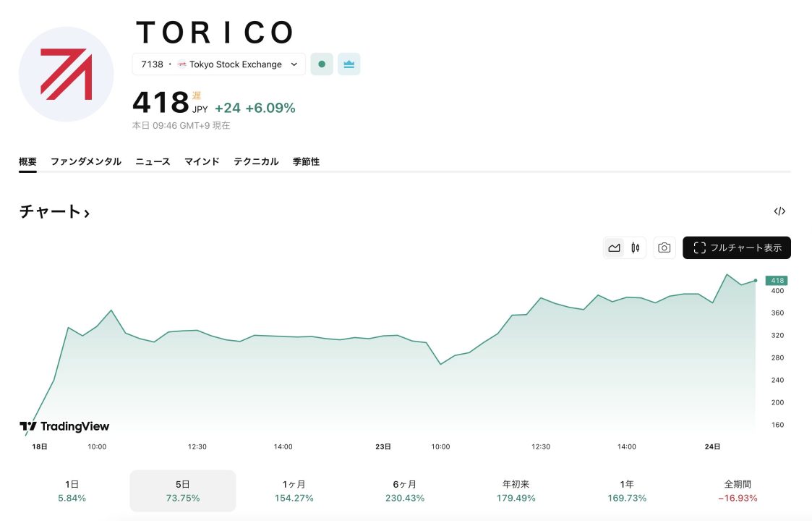
Task: Select the 全期間 range option
Action: pos(737,491)
